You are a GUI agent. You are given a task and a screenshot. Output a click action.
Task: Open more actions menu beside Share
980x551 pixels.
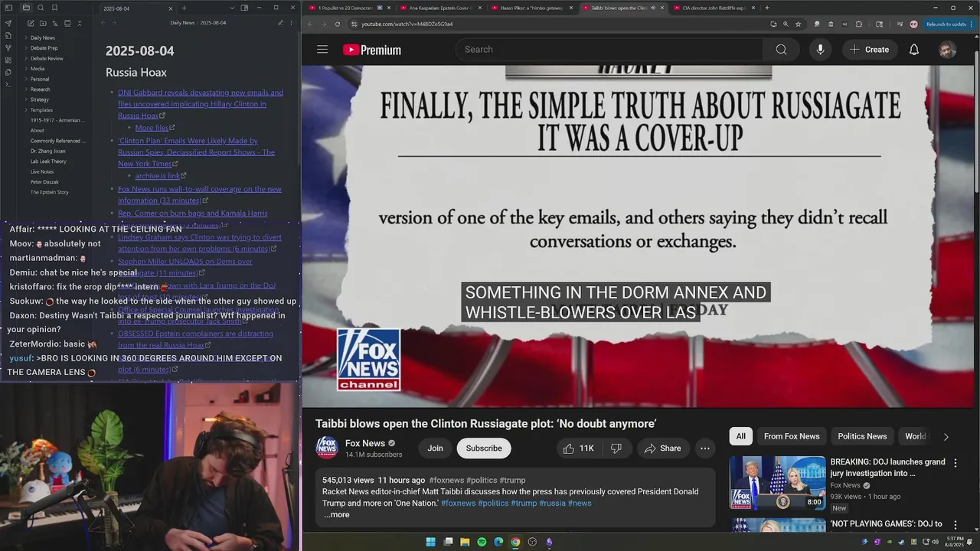click(705, 448)
